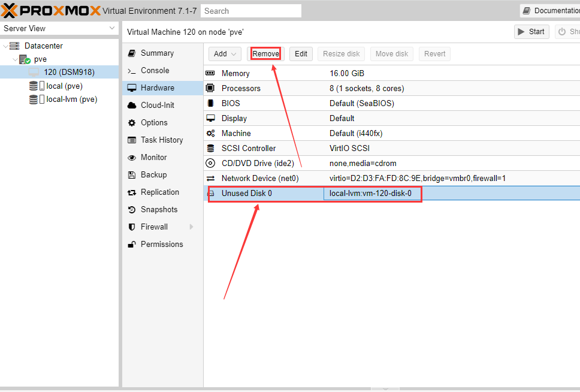Viewport: 580px width, 392px height.
Task: Collapse the pve node expander
Action: click(x=15, y=59)
